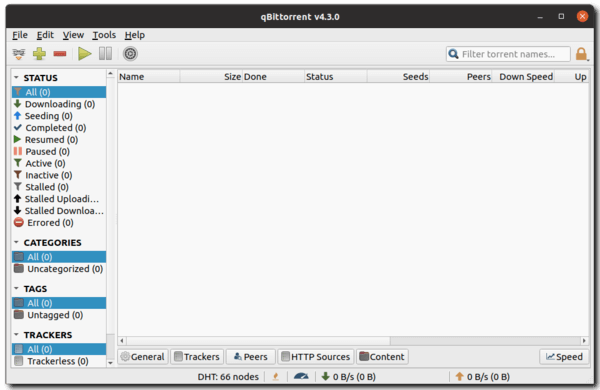
Task: Select the Downloading (0) status filter
Action: point(59,104)
